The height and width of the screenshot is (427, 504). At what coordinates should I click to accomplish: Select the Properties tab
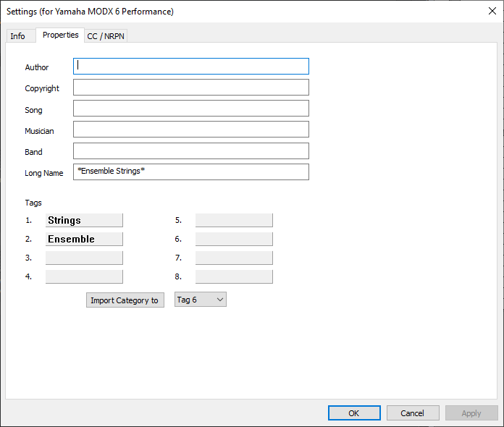click(x=60, y=35)
